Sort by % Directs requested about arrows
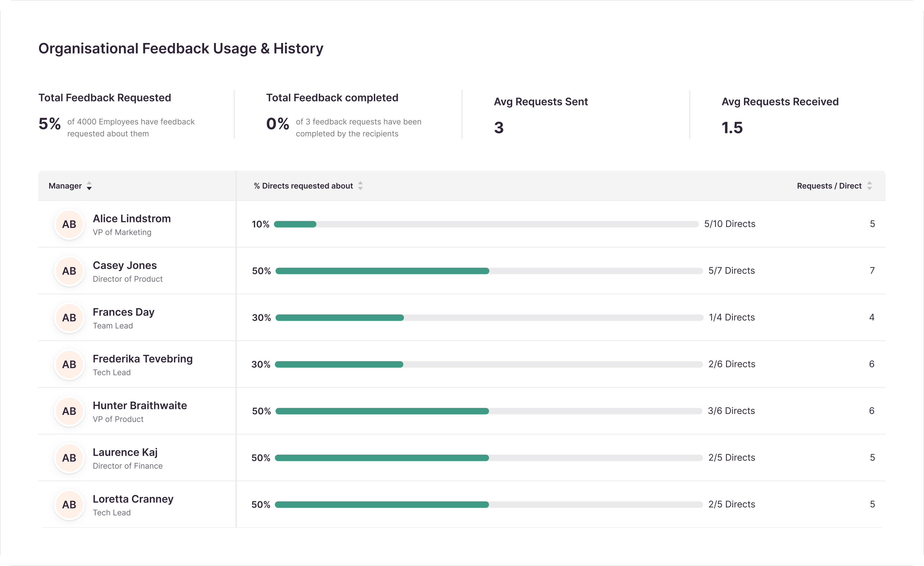 click(x=360, y=186)
